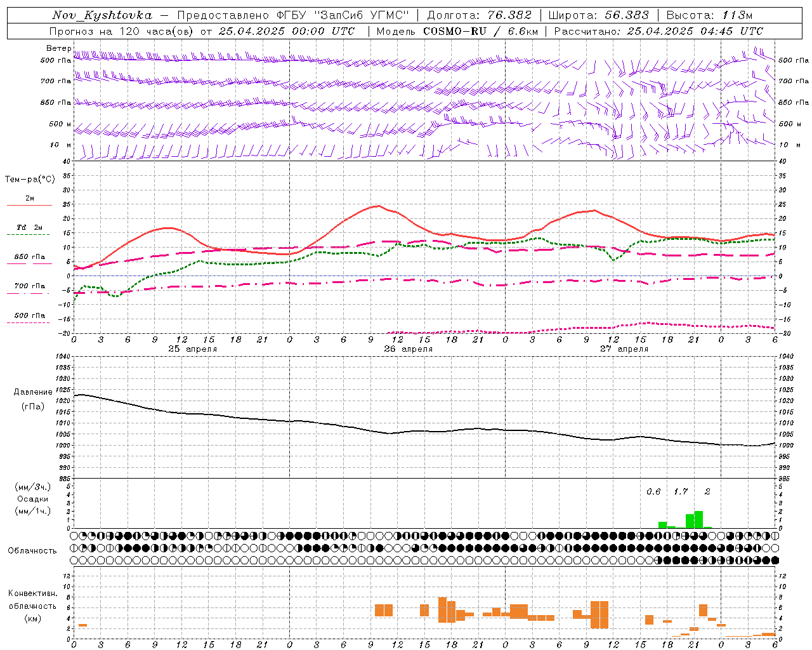Click the (мм/1ч.) precipitation unit label
This screenshot has width=812, height=650.
click(33, 511)
